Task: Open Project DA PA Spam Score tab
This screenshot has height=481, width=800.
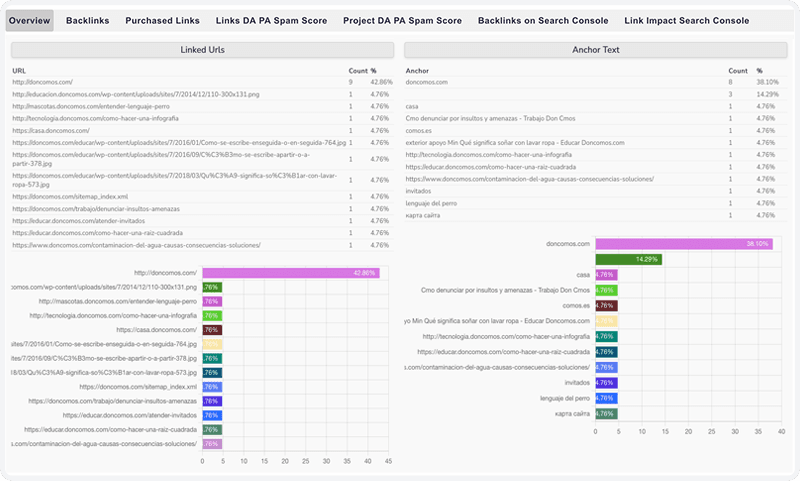Action: [x=402, y=21]
